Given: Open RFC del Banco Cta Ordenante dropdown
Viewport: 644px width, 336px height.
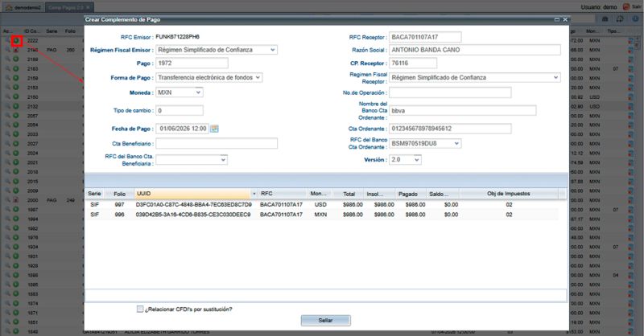Looking at the screenshot, I should tap(456, 144).
